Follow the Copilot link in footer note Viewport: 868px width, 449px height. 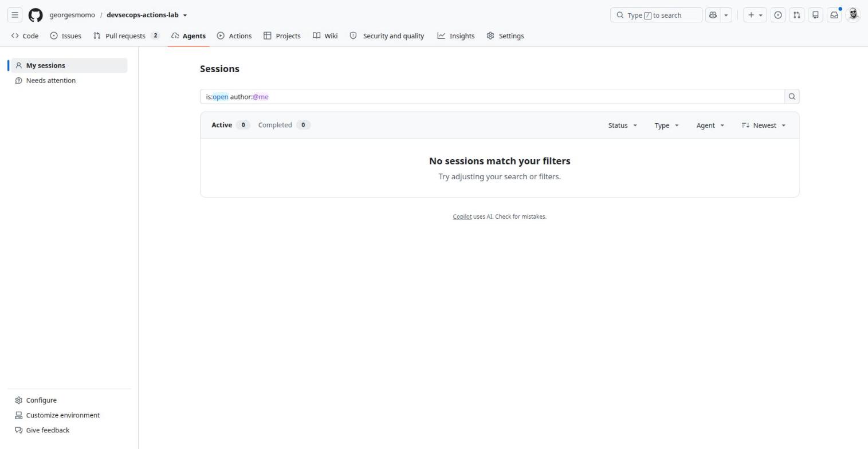[x=462, y=216]
